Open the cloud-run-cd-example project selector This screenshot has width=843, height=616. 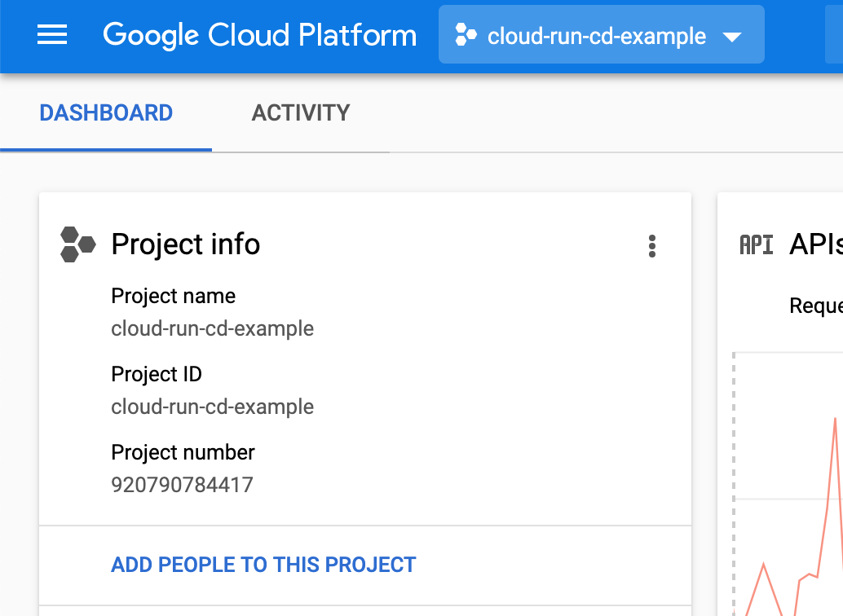point(601,35)
